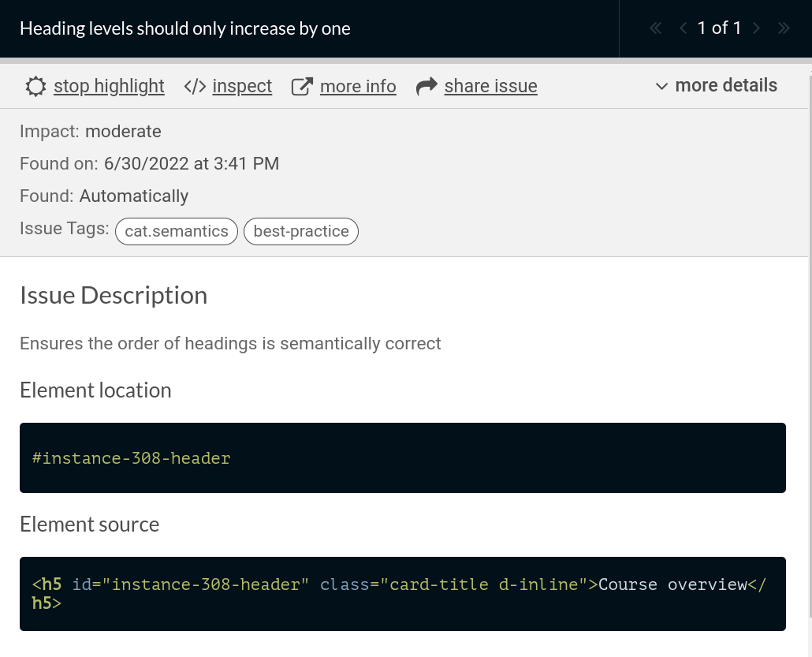Open the more info link
Screen dimensions: 812x657
[358, 86]
